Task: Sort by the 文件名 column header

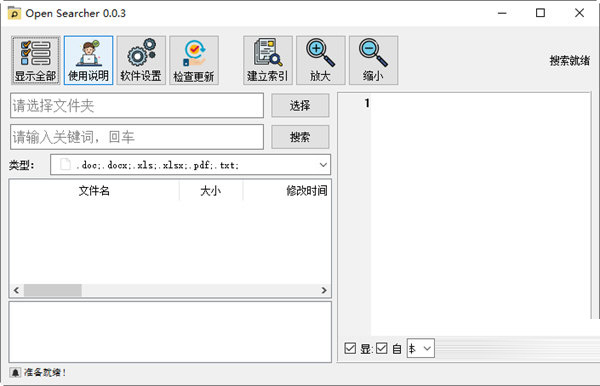Action: tap(94, 191)
